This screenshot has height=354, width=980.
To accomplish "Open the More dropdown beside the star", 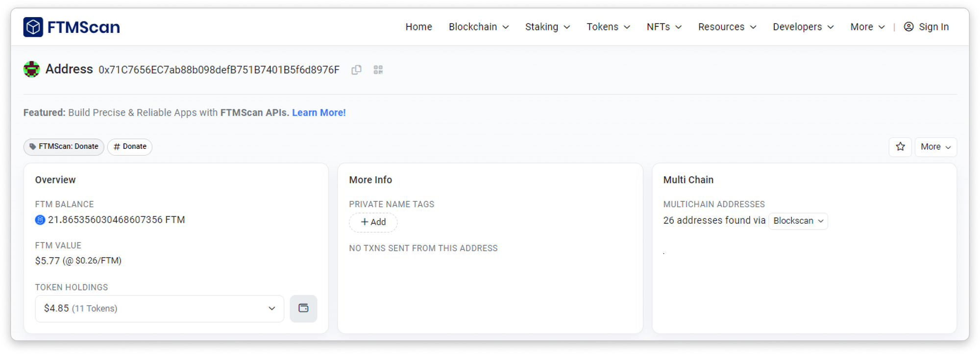I will point(935,147).
